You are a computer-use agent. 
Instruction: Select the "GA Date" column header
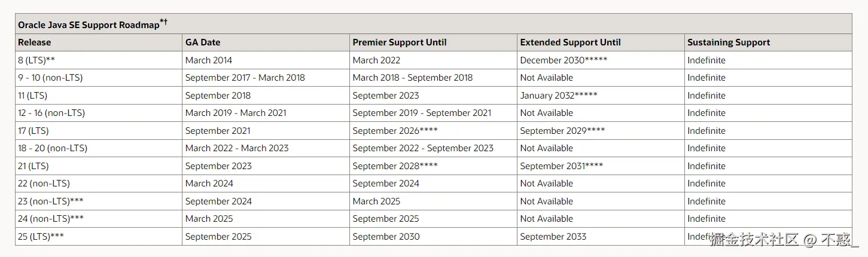(x=203, y=42)
